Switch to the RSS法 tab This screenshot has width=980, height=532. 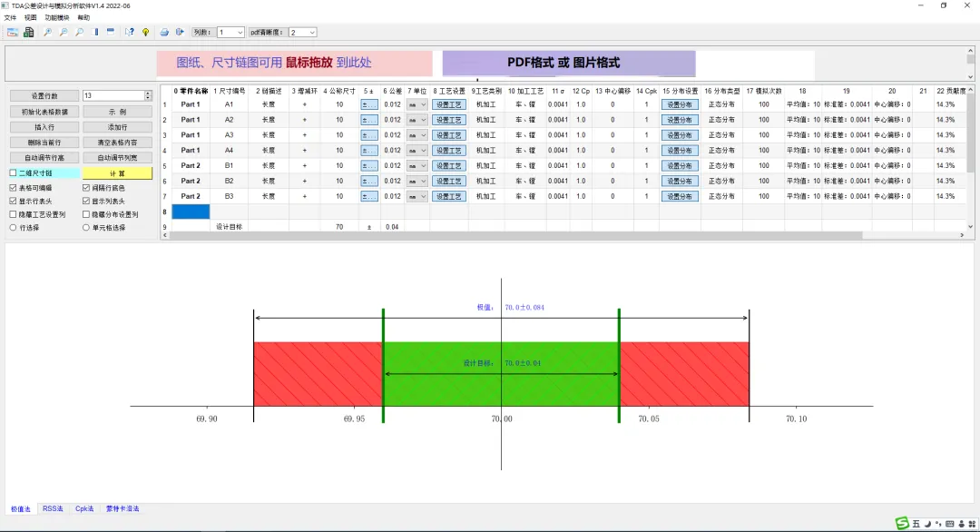click(54, 509)
